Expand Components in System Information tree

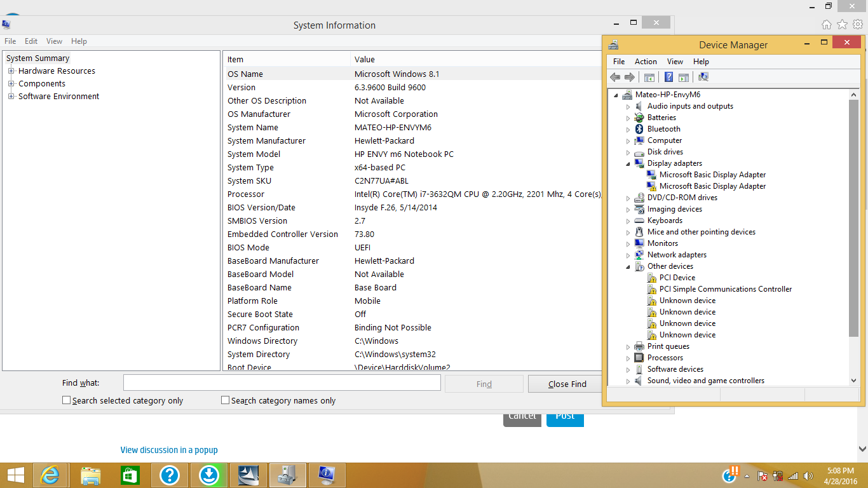point(11,84)
